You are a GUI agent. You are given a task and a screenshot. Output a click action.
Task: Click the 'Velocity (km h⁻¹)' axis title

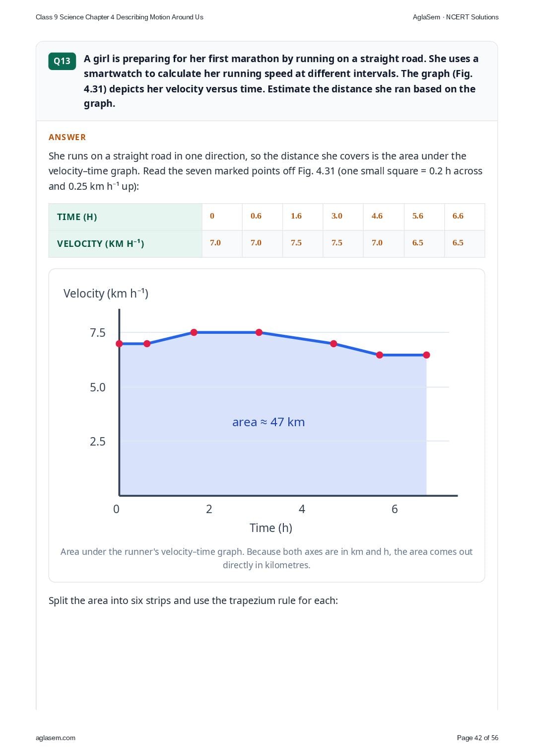pyautogui.click(x=106, y=294)
